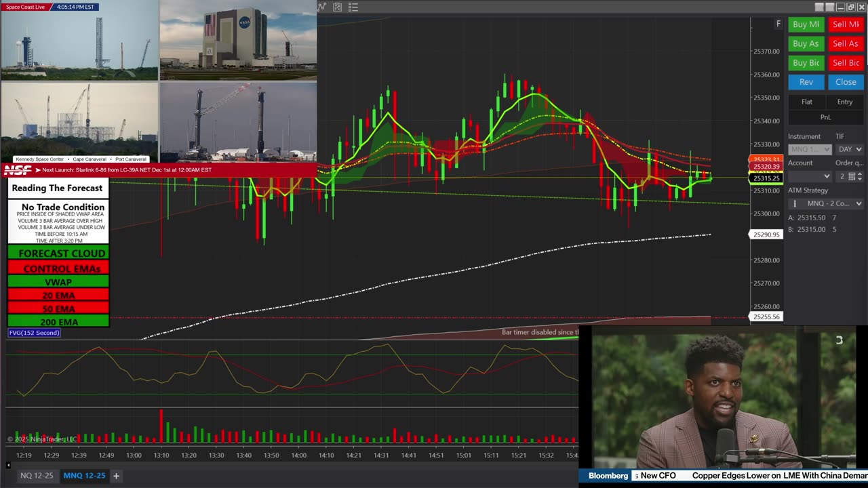868x488 pixels.
Task: Click the Sell Ask button
Action: tap(846, 43)
